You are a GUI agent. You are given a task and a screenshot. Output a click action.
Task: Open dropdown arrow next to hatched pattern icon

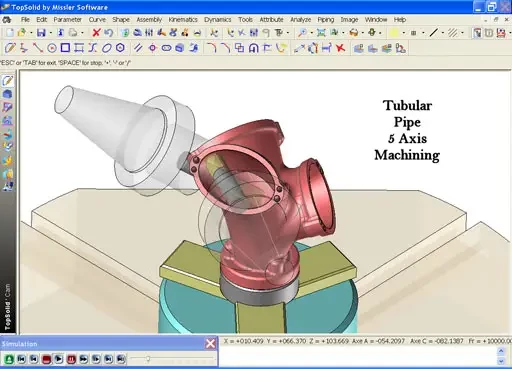[462, 33]
